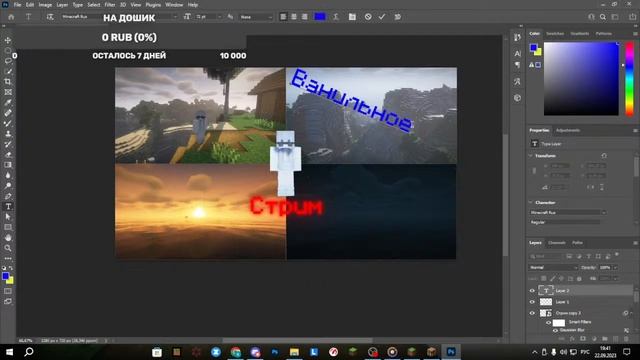The height and width of the screenshot is (360, 640).
Task: Hide the Layer 2 text layer
Action: click(532, 291)
